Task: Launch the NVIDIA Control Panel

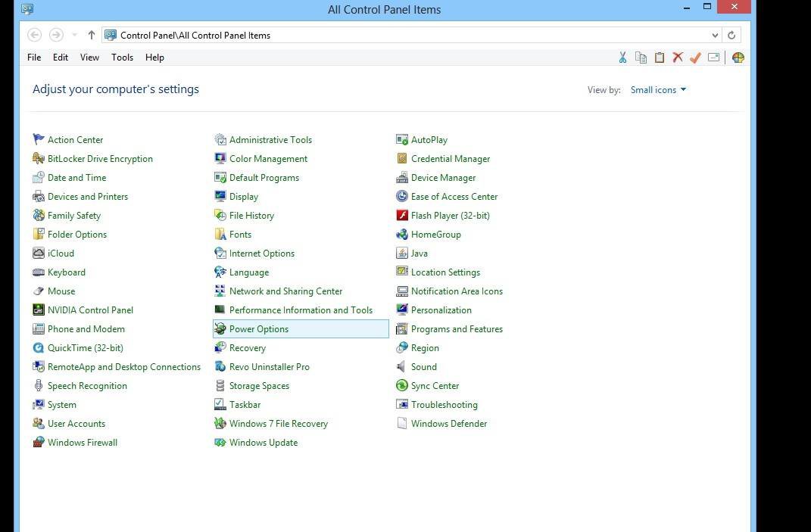Action: [91, 310]
